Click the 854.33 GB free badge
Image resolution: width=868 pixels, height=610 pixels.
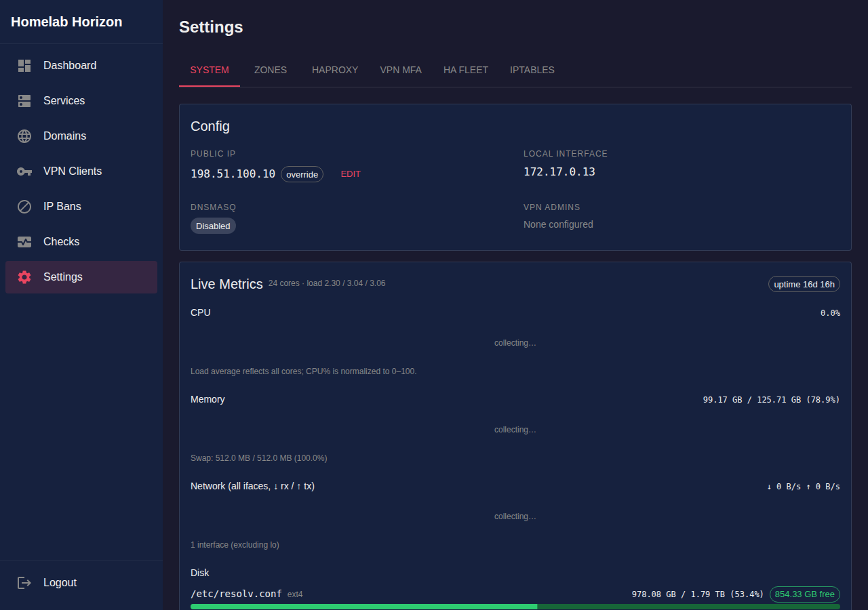(x=805, y=594)
